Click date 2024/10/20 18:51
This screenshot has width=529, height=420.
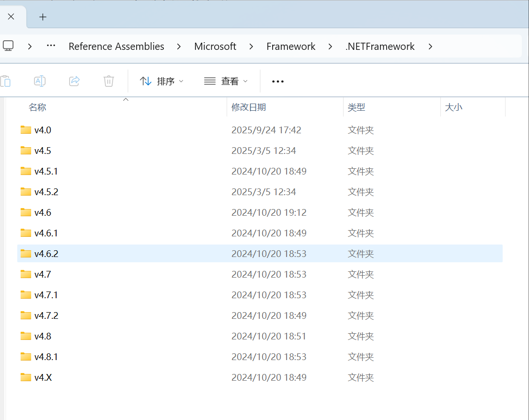click(269, 336)
